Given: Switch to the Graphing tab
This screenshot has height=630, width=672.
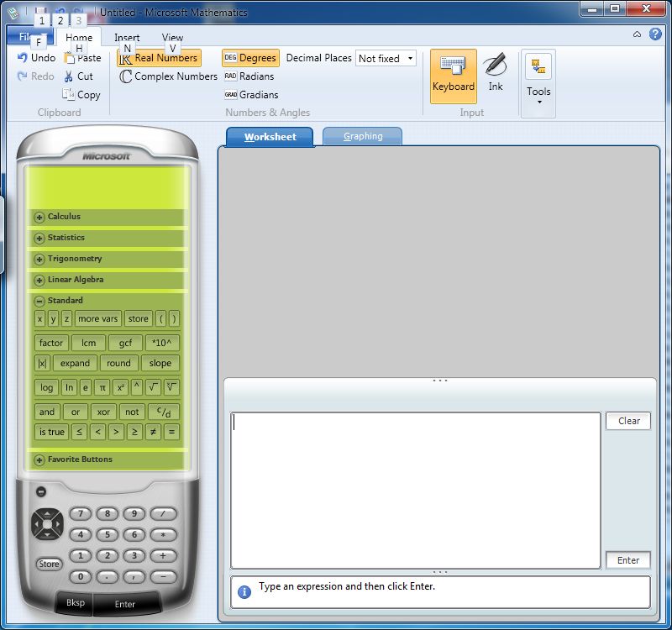Looking at the screenshot, I should coord(362,136).
